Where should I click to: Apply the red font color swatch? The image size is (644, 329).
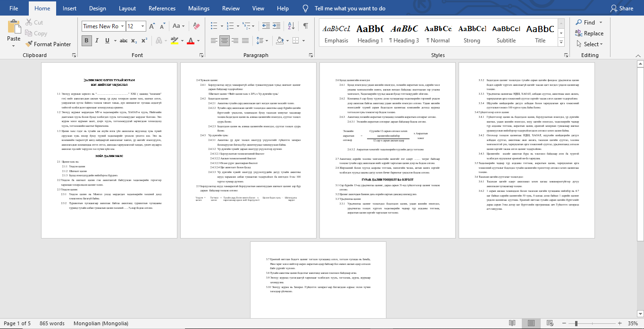[x=191, y=41]
